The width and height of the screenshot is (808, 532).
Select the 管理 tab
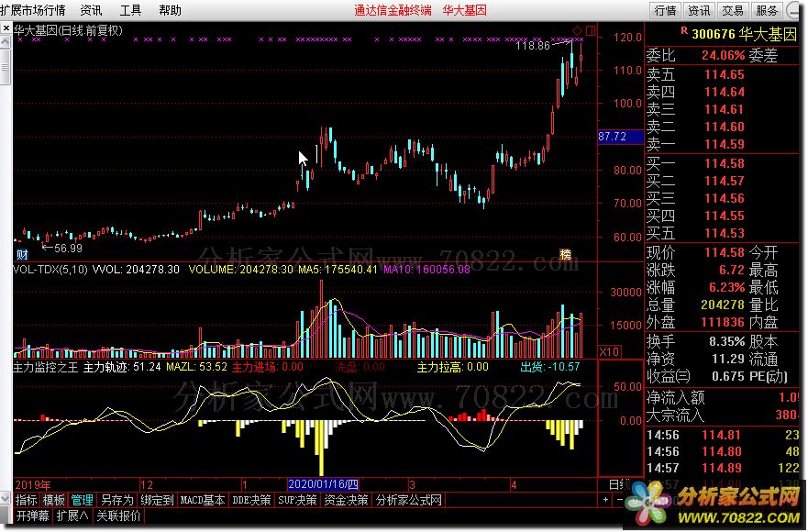coord(82,500)
